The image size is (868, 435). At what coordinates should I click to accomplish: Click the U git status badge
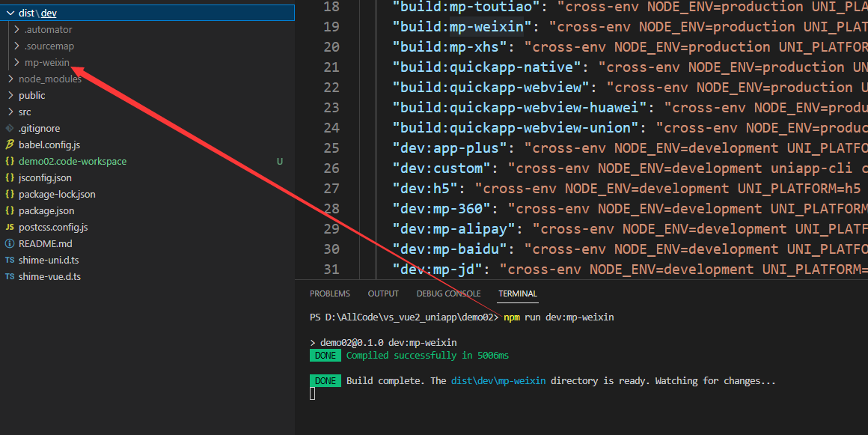coord(280,161)
